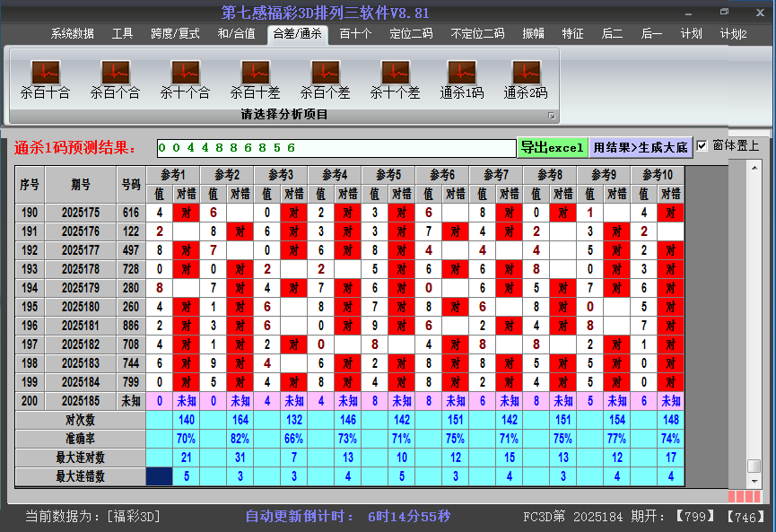Click the 用结果>生成大底 button
The image size is (776, 532).
641,147
